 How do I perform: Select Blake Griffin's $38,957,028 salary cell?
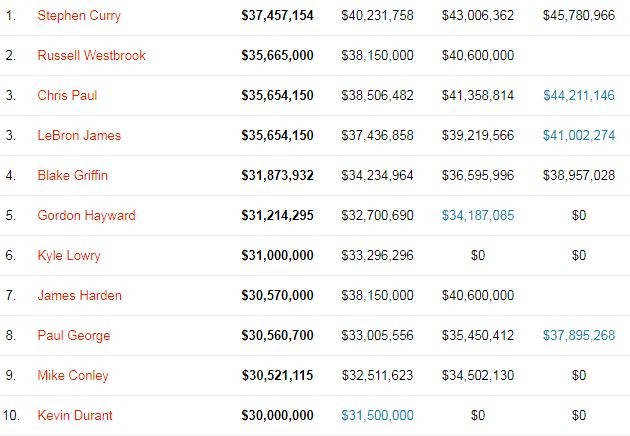(579, 176)
